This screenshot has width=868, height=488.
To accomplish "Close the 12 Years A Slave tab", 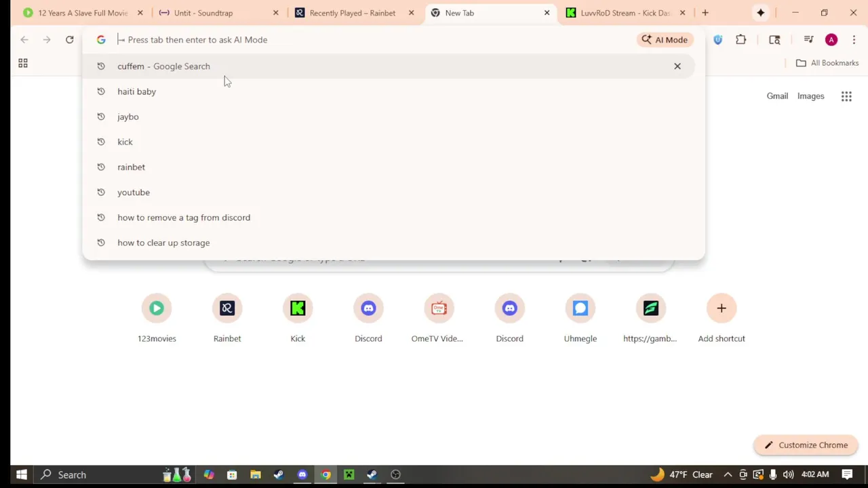I will tap(140, 13).
